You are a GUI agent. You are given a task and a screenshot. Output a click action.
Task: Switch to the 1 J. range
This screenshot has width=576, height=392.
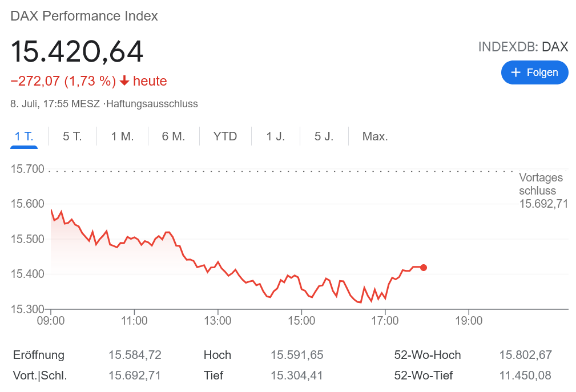[x=276, y=136]
